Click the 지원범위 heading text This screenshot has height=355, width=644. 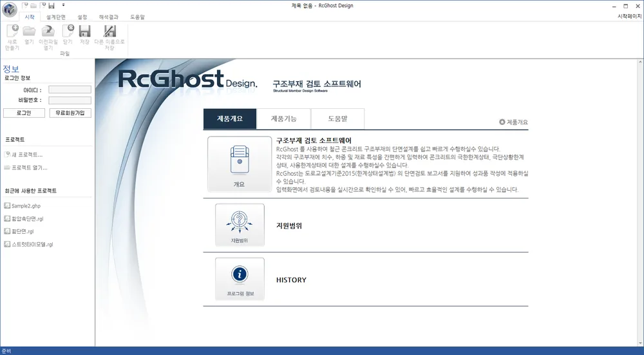pos(289,225)
